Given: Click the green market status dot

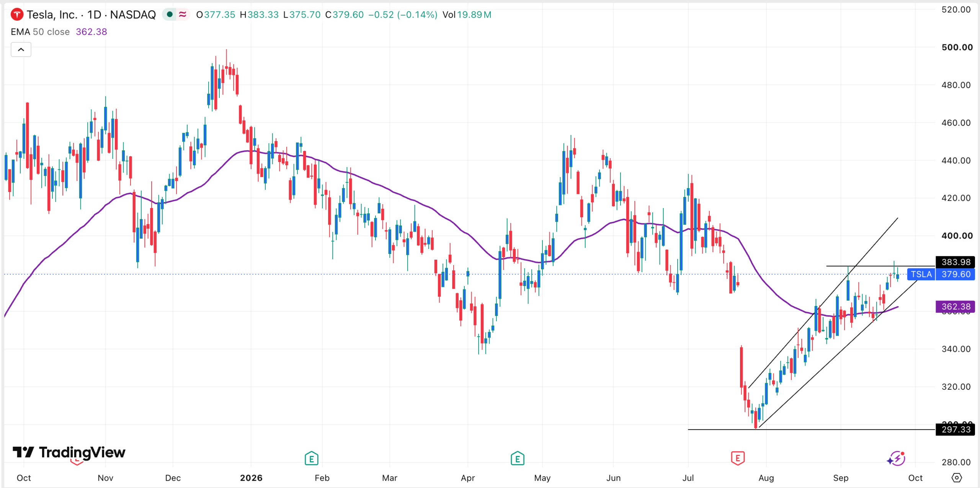Looking at the screenshot, I should tap(170, 15).
